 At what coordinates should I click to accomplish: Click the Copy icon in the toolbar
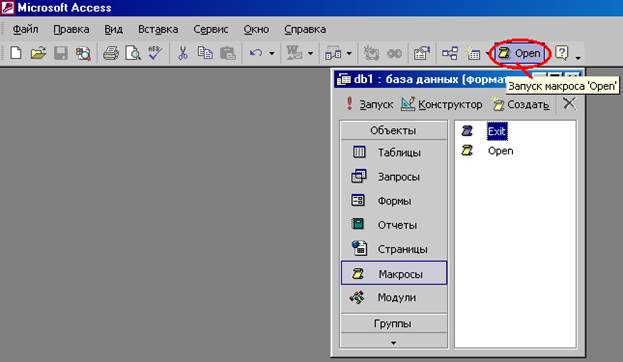(x=205, y=53)
